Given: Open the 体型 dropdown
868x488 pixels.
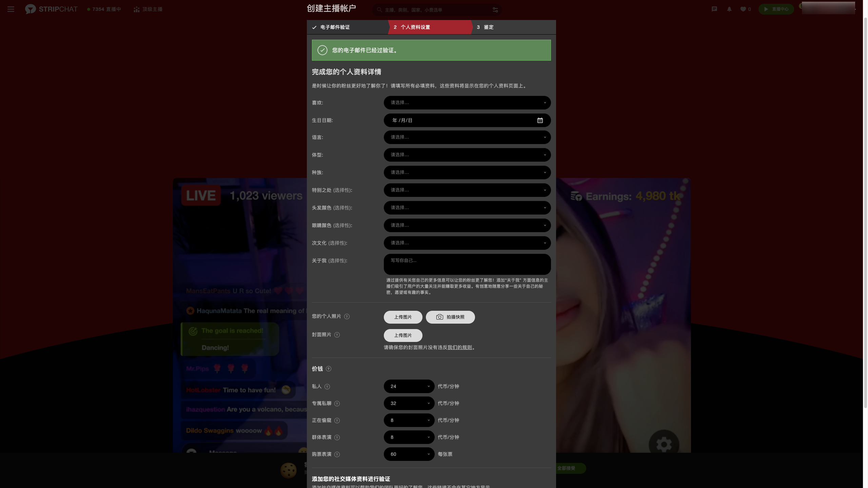Looking at the screenshot, I should point(467,155).
